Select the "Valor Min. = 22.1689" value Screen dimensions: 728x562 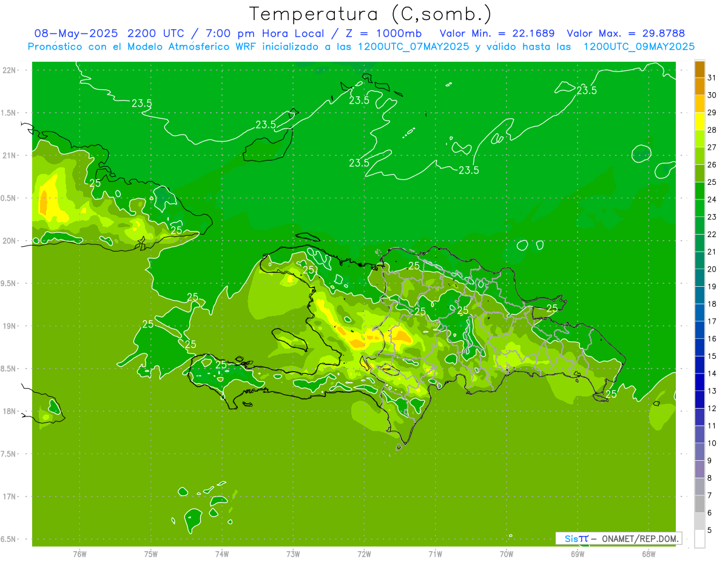497,33
